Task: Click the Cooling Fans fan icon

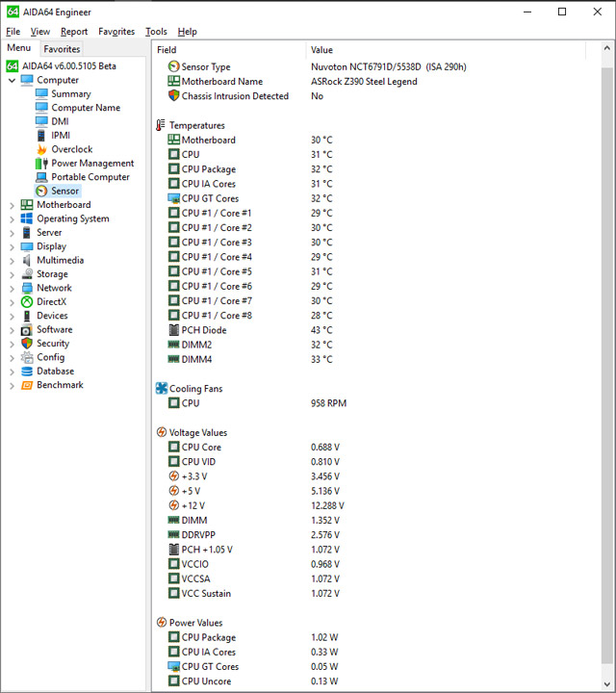Action: 162,389
